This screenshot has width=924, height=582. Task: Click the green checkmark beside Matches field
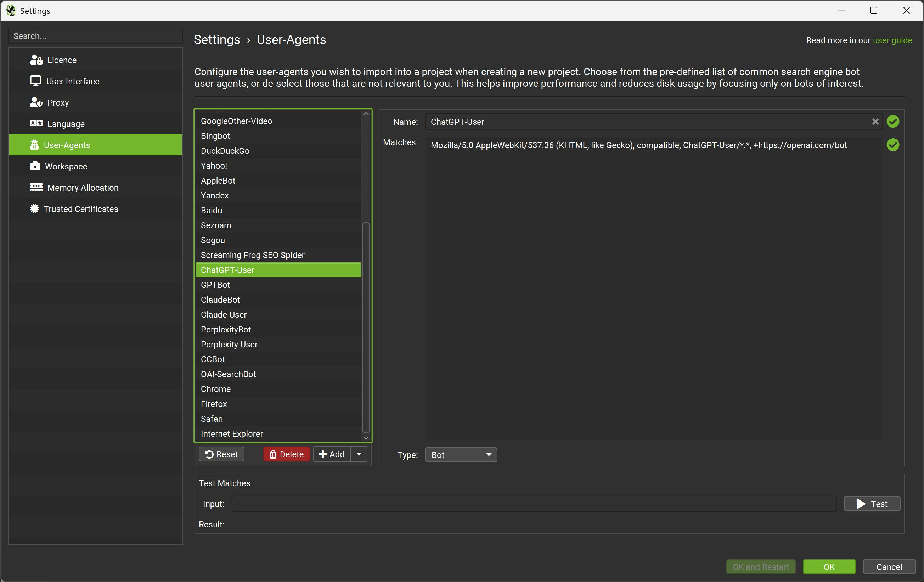click(893, 145)
